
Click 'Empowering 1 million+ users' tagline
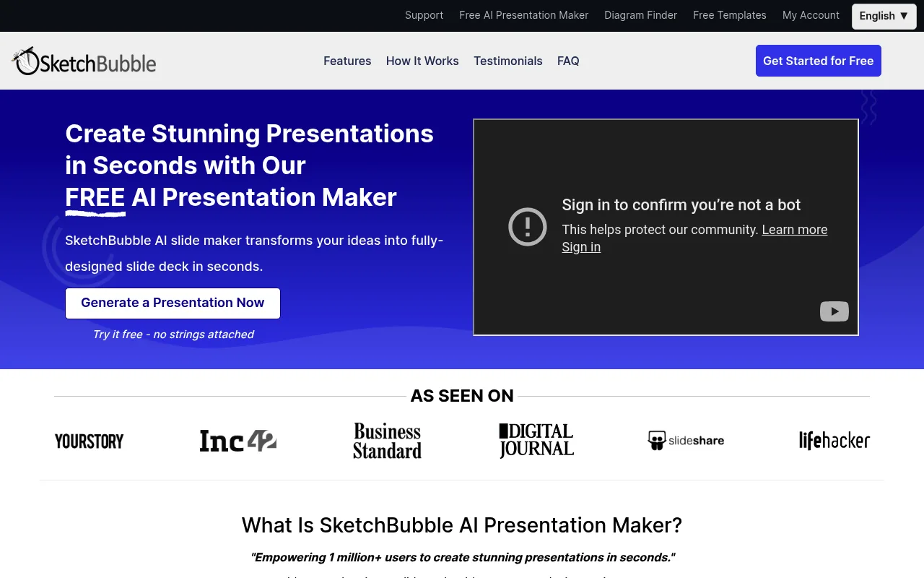[462, 558]
